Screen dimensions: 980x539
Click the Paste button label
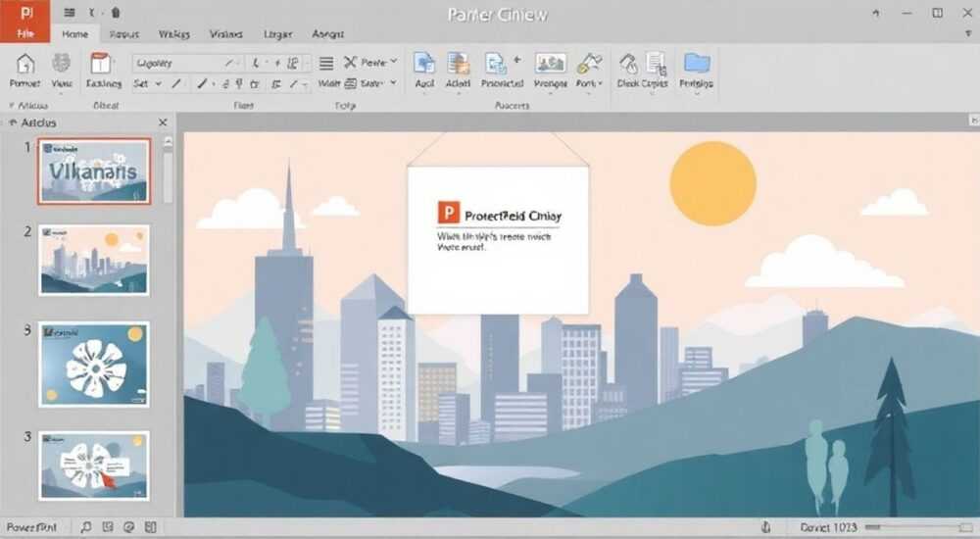point(373,62)
